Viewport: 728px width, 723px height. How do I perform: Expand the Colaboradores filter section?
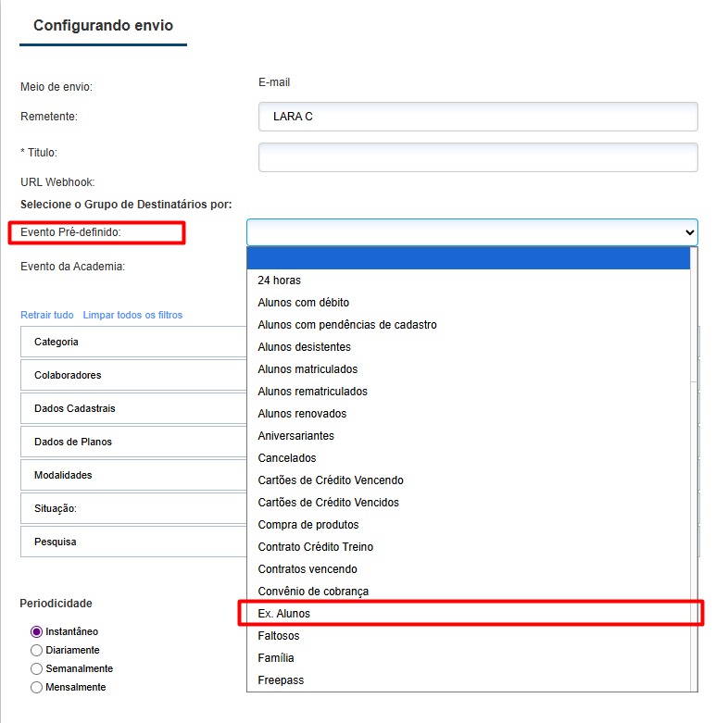(130, 375)
